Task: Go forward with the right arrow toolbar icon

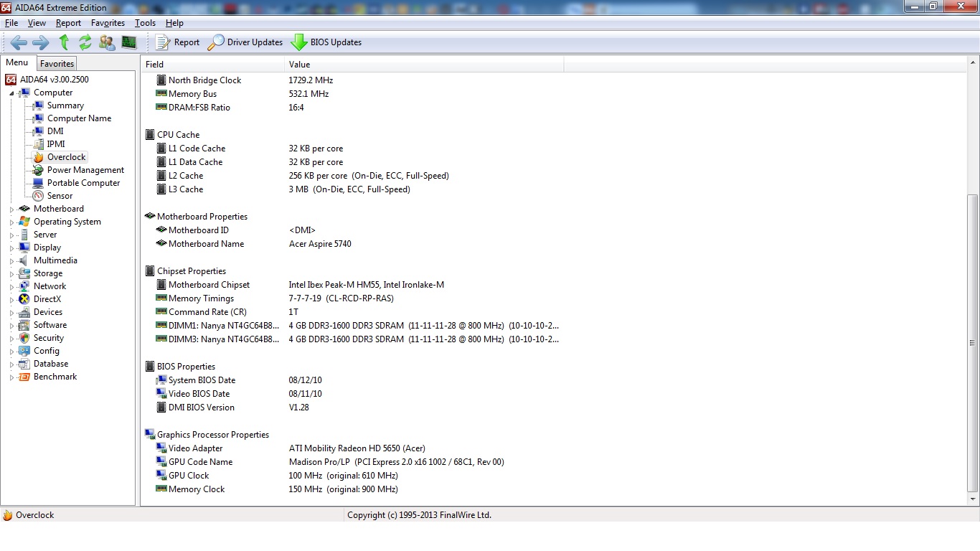Action: pyautogui.click(x=41, y=42)
